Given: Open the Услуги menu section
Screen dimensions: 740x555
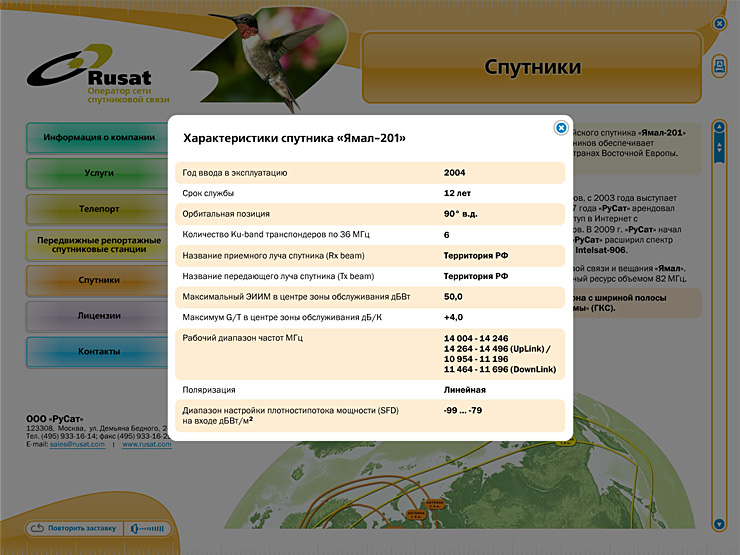Looking at the screenshot, I should [x=99, y=173].
